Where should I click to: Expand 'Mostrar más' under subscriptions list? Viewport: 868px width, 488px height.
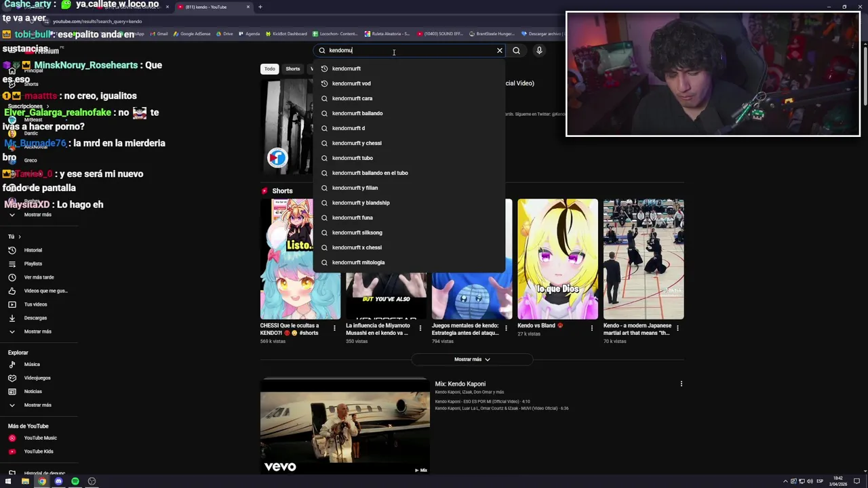(37, 215)
